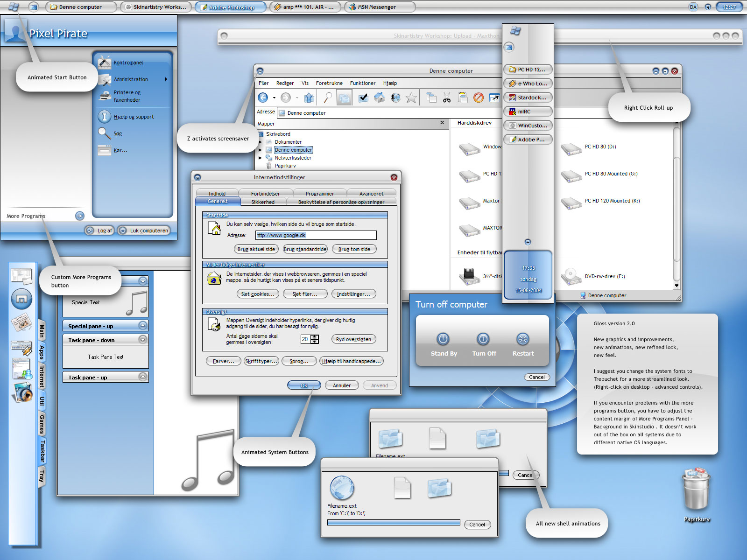Go back in Denne computer explorer window
The height and width of the screenshot is (560, 747).
(x=263, y=98)
